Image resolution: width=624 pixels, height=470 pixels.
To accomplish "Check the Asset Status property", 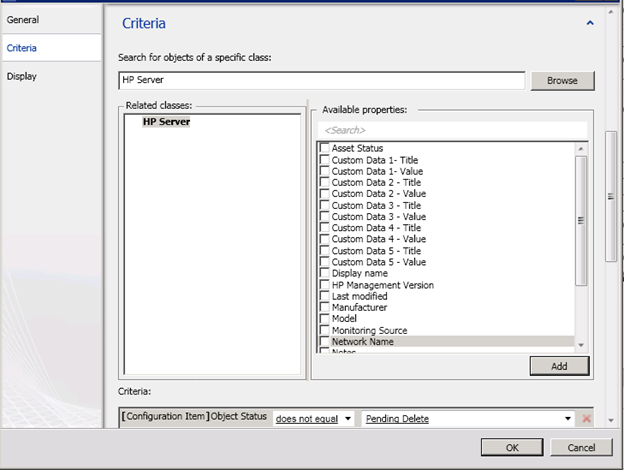I will click(325, 149).
